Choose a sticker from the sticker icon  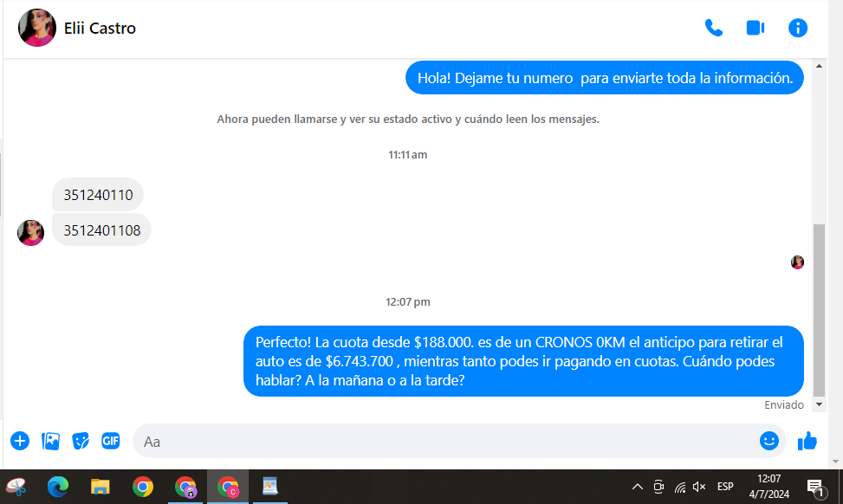click(x=81, y=441)
